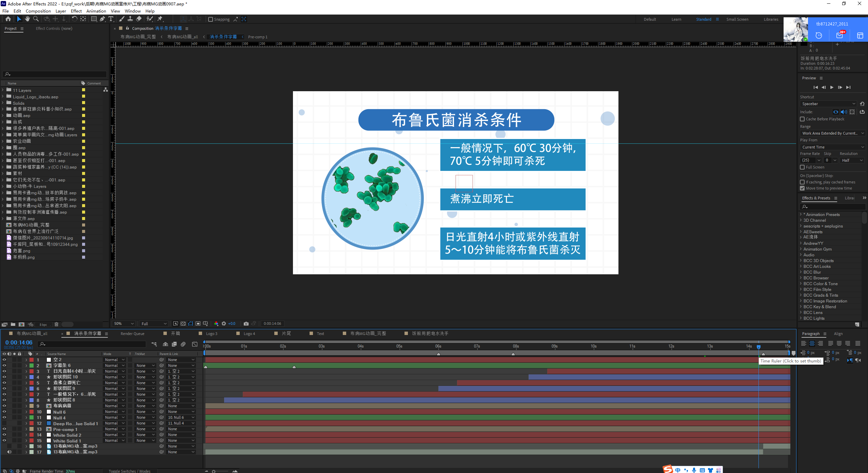
Task: Open the Effect menu
Action: (x=76, y=11)
